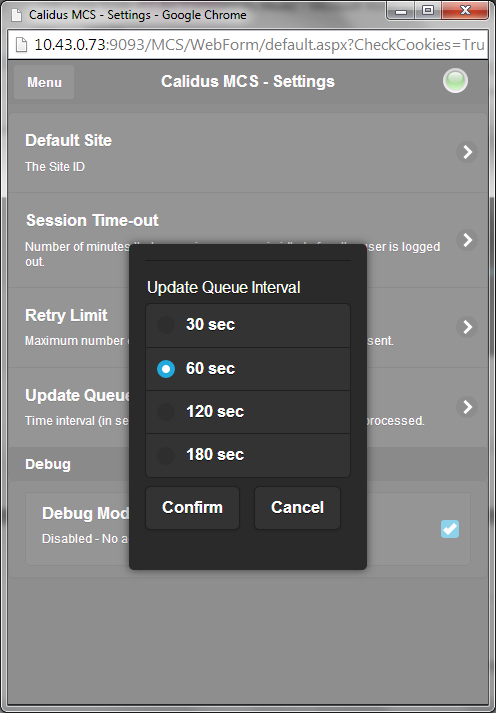The image size is (496, 713).
Task: Toggle the Debug Mode checkbox
Action: (x=450, y=529)
